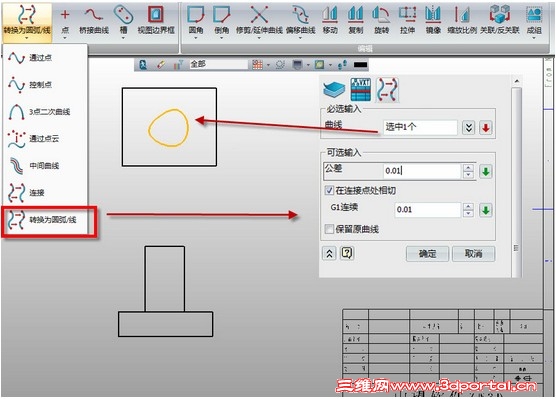Choose 控制点 from the curve menu
This screenshot has height=399, width=556.
45,84
